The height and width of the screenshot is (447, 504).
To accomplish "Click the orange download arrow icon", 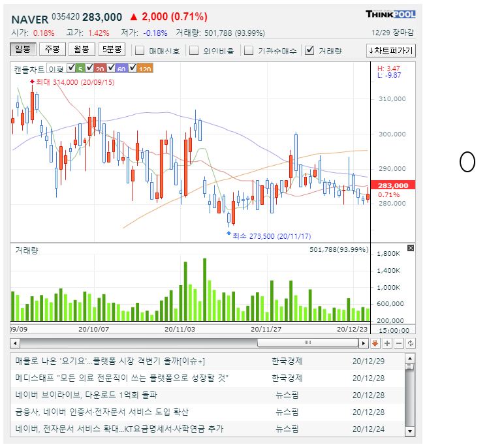I will coord(375,343).
